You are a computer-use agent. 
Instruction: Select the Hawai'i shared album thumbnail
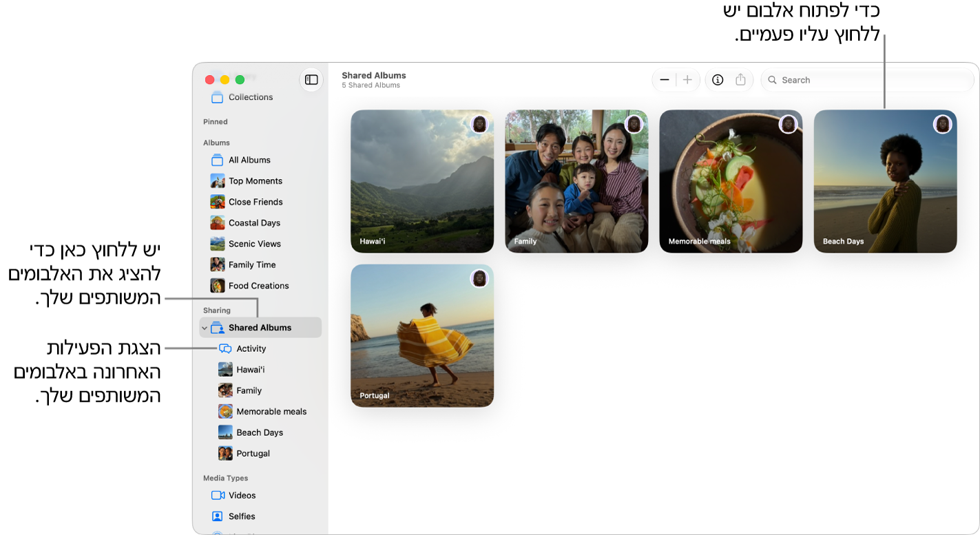422,181
